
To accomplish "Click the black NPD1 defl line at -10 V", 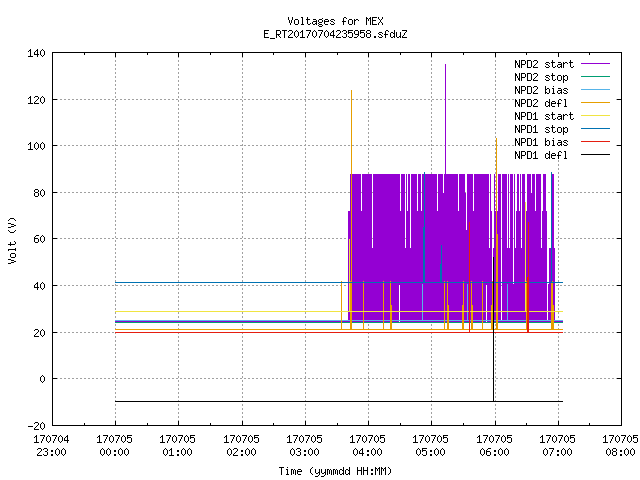I will pos(339,401).
